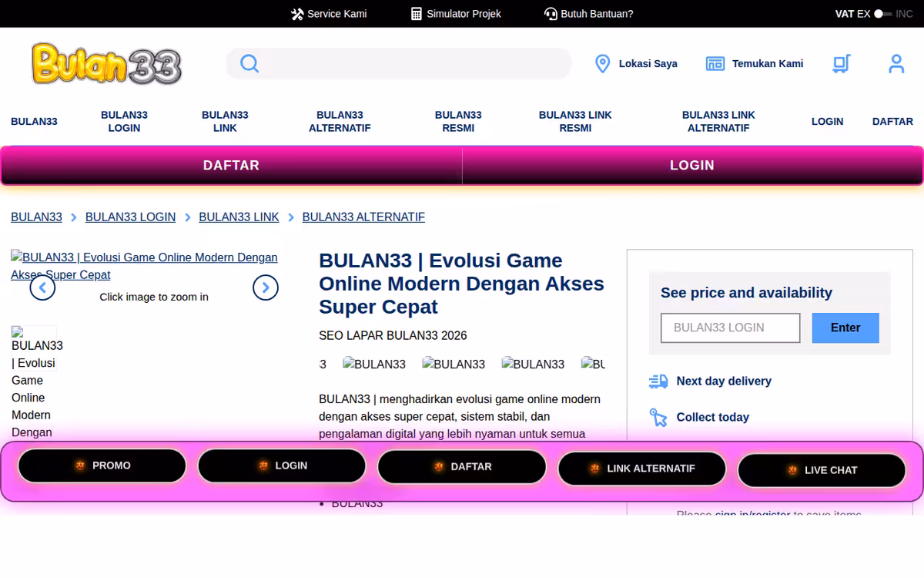924x578 pixels.
Task: Select BULAN33 RESMI in the navigation menu
Action: tap(458, 122)
